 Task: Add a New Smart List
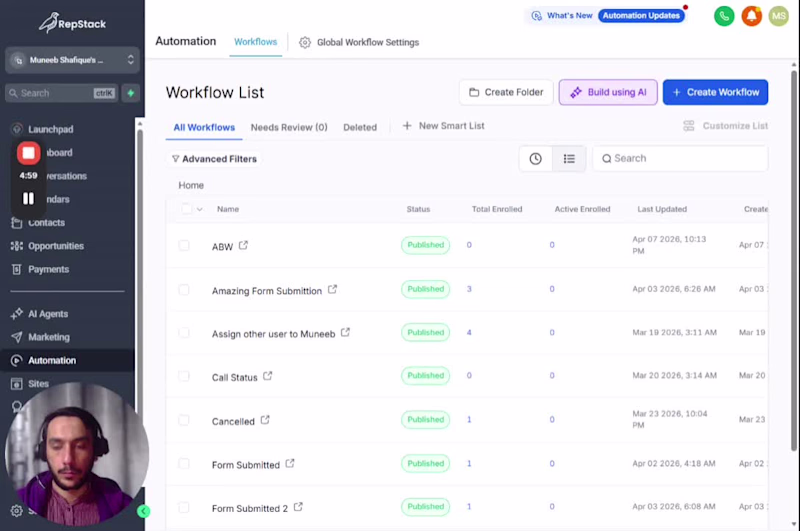pyautogui.click(x=443, y=126)
